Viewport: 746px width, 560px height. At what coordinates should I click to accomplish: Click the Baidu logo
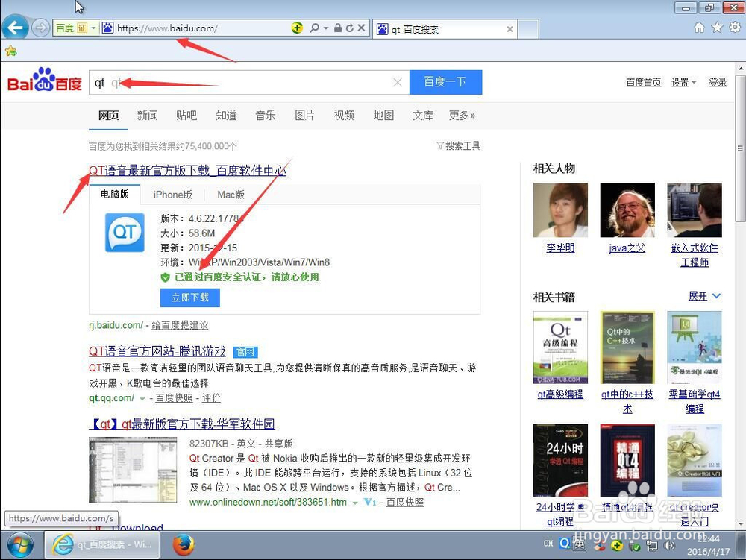pyautogui.click(x=45, y=80)
